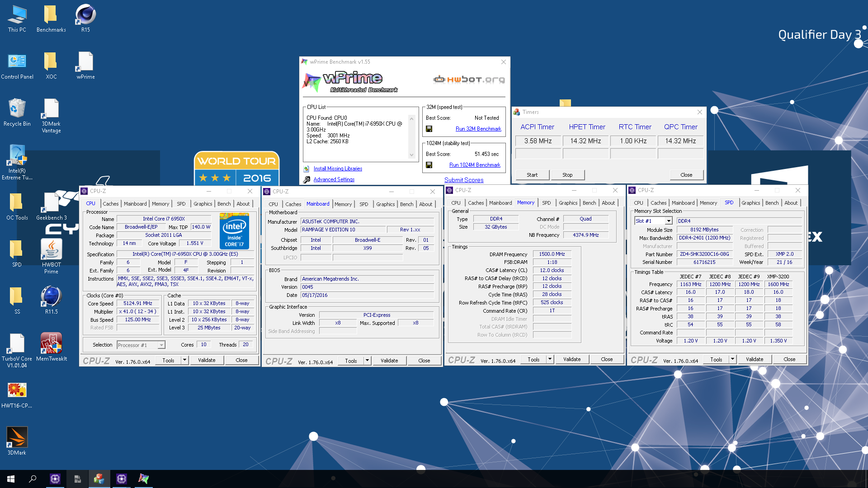Click wPrime CPU List scrollbar
The width and height of the screenshot is (868, 488).
click(411, 136)
